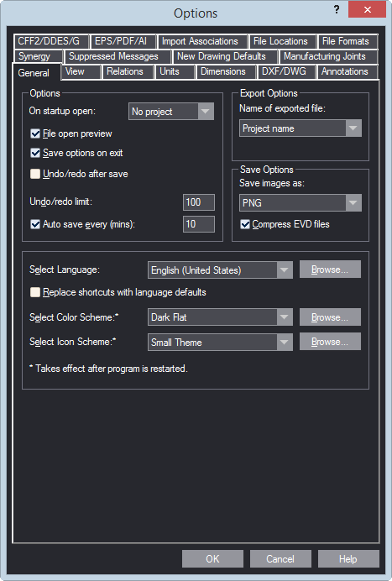This screenshot has height=581, width=392.
Task: Expand the Small Theme icon scheme dropdown
Action: (220, 343)
